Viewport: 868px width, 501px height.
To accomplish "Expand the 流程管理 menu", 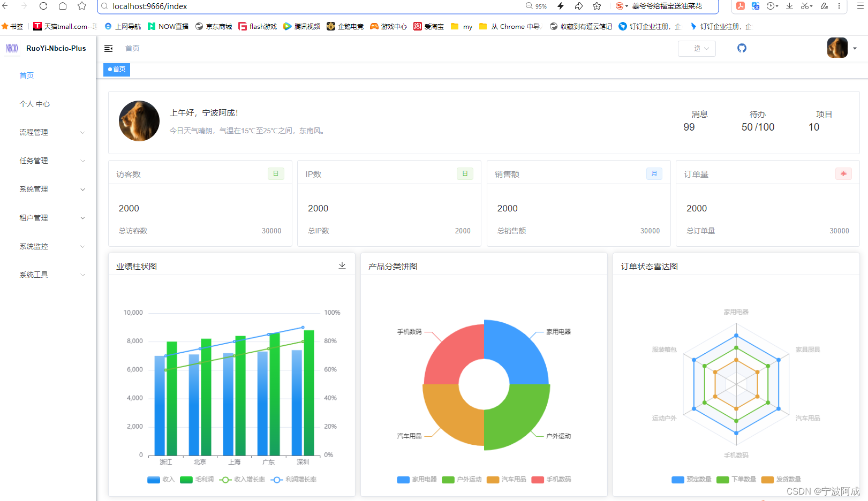I will [x=48, y=132].
